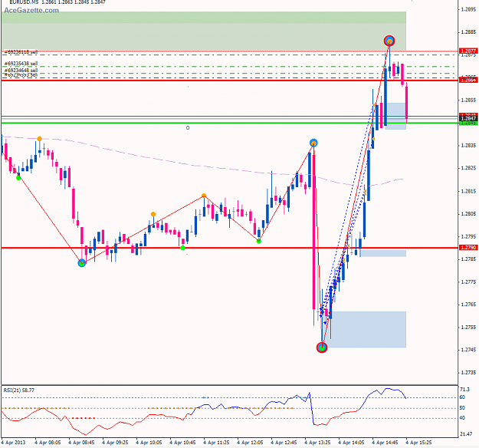Click the red 1.2790 price tag
Viewport: 479px width, 448px height.
(x=468, y=247)
